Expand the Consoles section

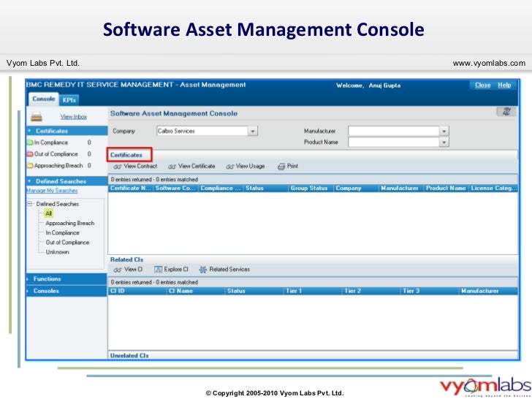point(66,291)
